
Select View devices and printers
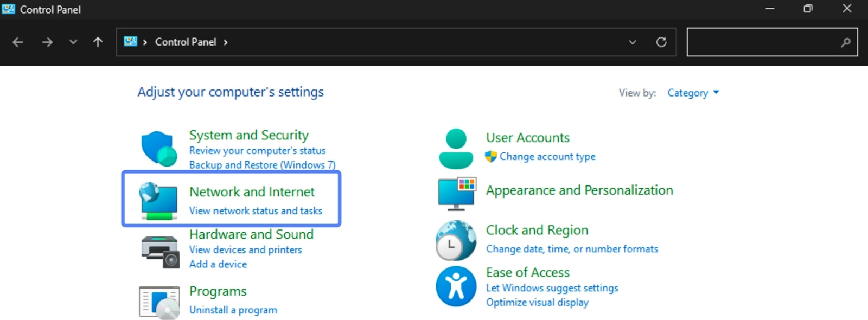coord(245,249)
